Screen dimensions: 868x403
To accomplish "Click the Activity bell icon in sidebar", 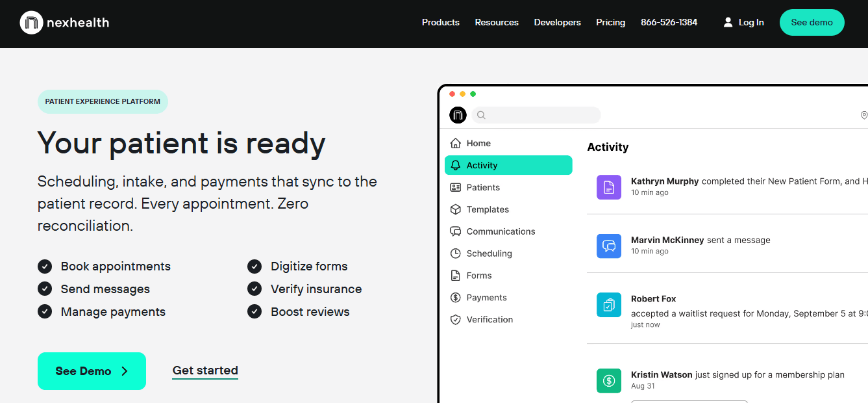I will [x=455, y=165].
